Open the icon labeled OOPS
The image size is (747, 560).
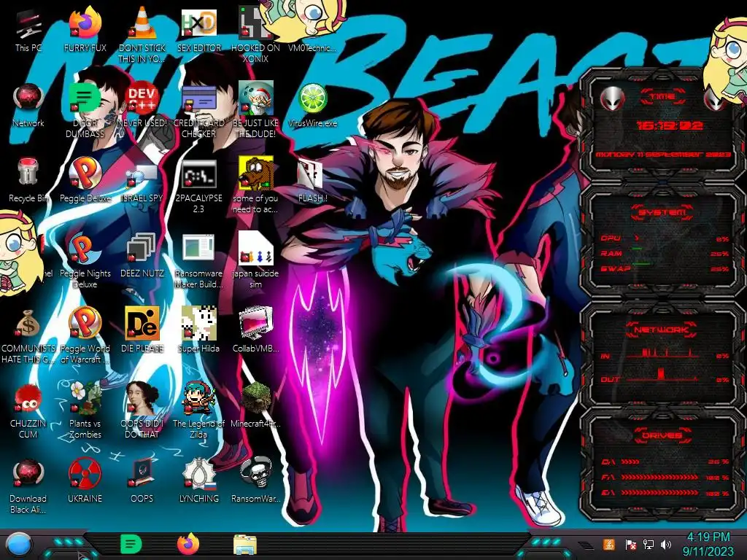[x=142, y=481]
